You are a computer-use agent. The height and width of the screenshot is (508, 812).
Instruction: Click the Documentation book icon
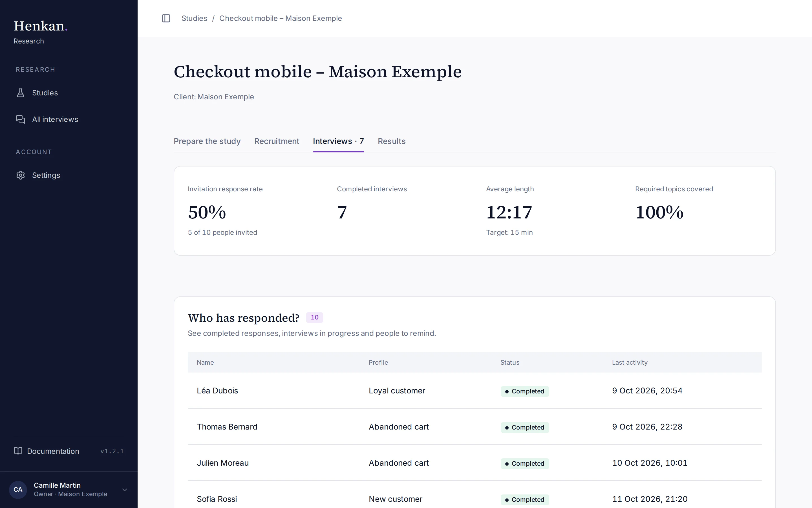pos(18,451)
